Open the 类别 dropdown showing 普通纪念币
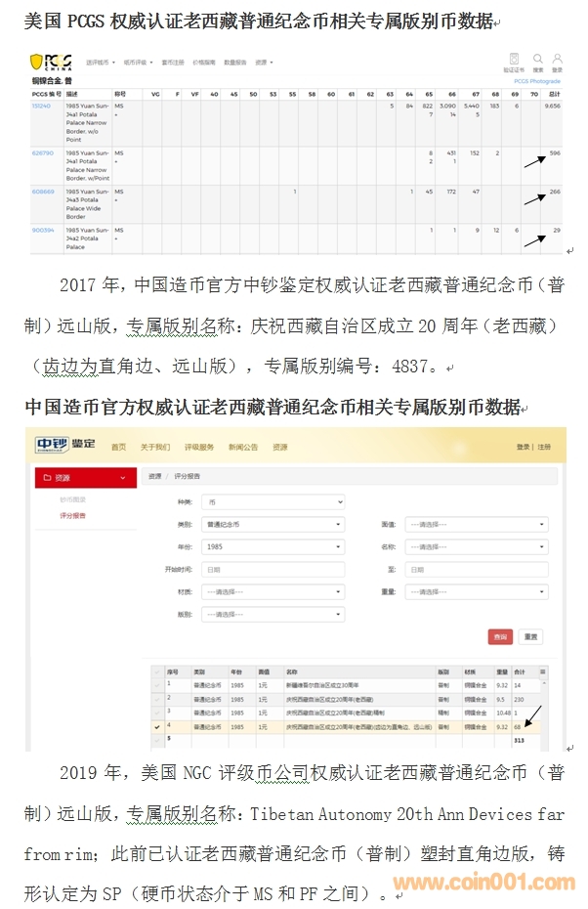The width and height of the screenshot is (588, 909). (273, 525)
